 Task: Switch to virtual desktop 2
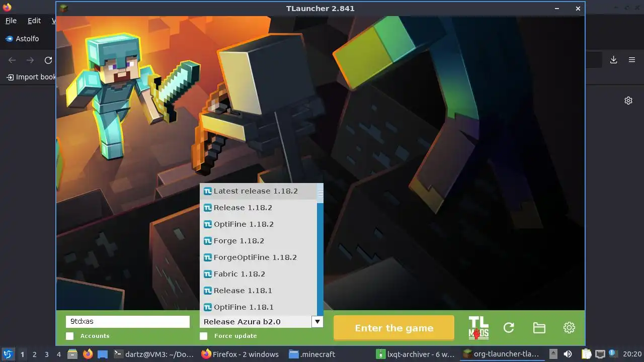34,354
